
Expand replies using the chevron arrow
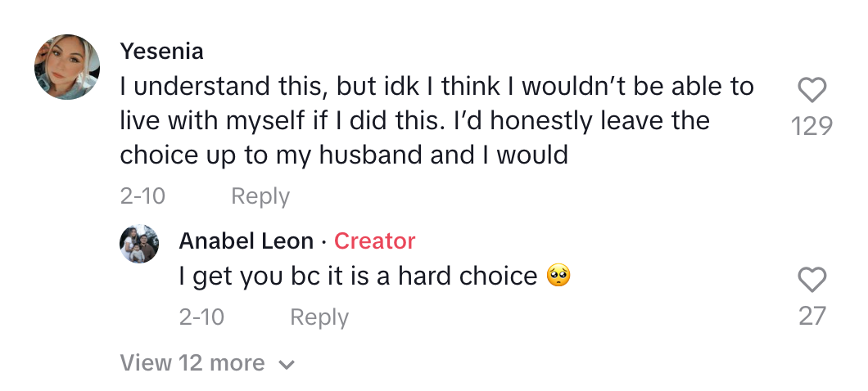coord(286,365)
